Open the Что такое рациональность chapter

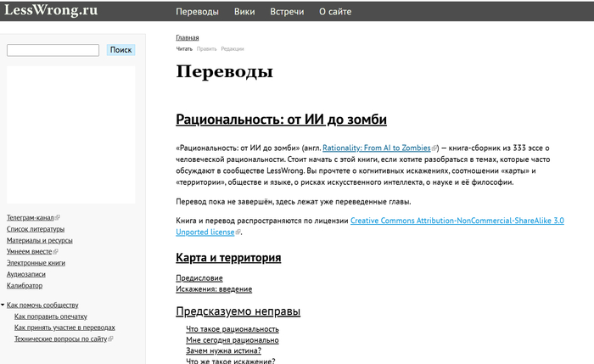(232, 328)
